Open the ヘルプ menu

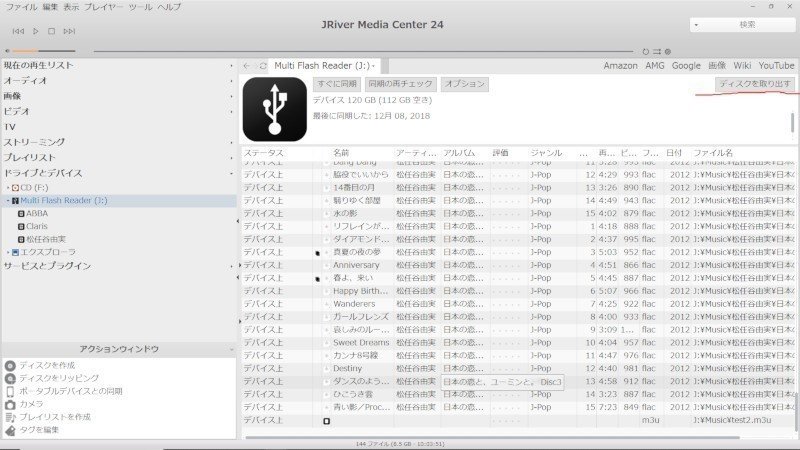tap(169, 7)
